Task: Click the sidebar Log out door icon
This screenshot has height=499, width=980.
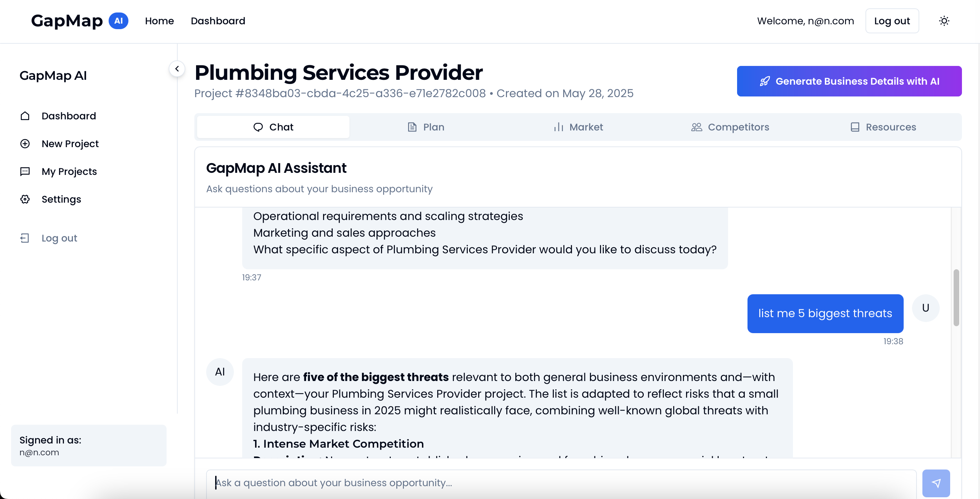Action: (x=25, y=238)
